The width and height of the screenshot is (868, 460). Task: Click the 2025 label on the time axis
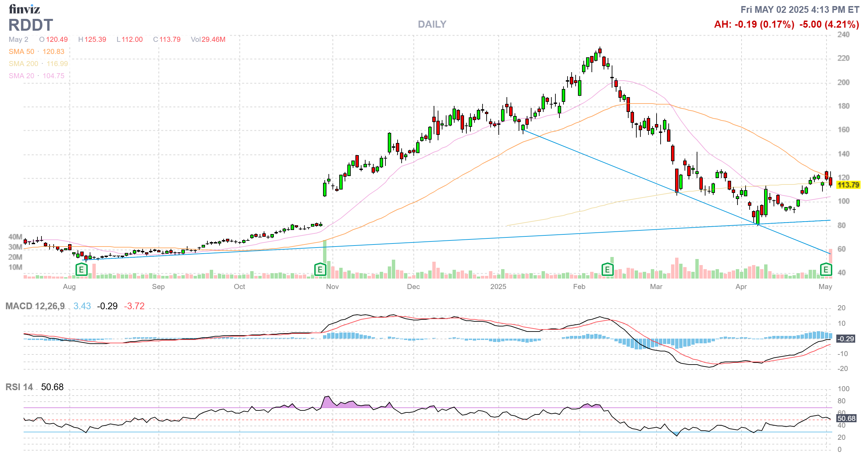(x=498, y=287)
